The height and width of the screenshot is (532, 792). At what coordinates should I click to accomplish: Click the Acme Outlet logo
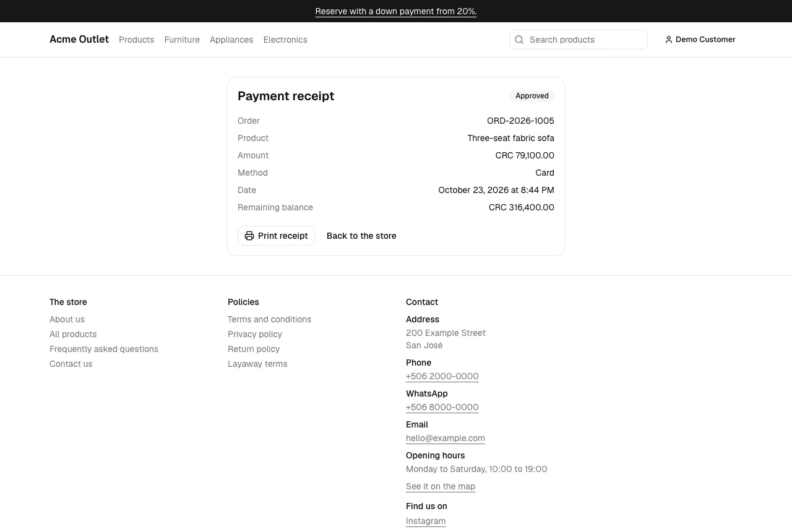[x=79, y=40]
